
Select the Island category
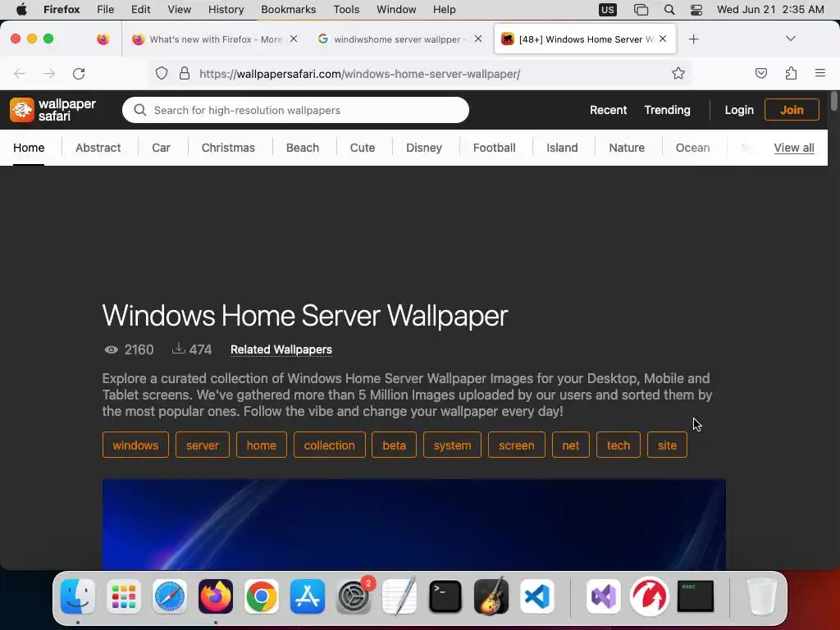(562, 148)
